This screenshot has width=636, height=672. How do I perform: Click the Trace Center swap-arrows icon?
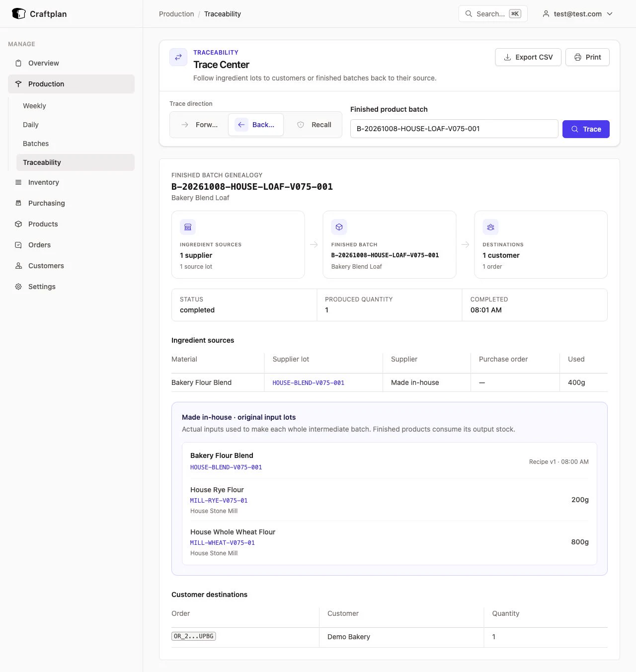(178, 57)
